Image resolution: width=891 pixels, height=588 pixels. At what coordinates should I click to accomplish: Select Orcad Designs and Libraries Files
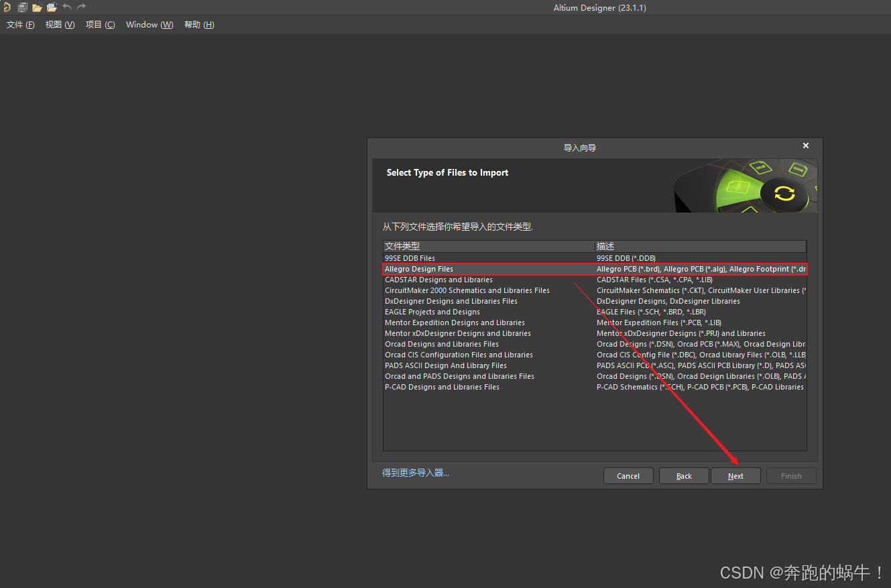tap(595, 344)
